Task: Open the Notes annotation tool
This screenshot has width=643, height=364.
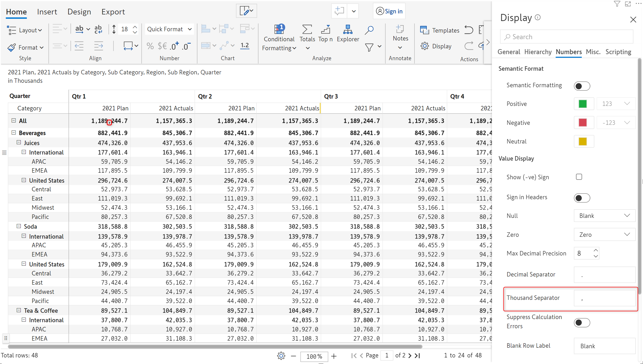Action: coord(400,29)
